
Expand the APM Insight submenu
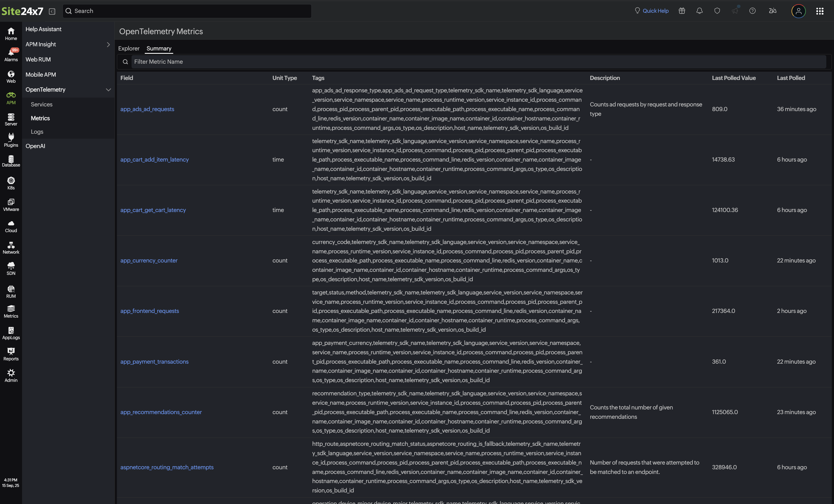click(x=108, y=44)
